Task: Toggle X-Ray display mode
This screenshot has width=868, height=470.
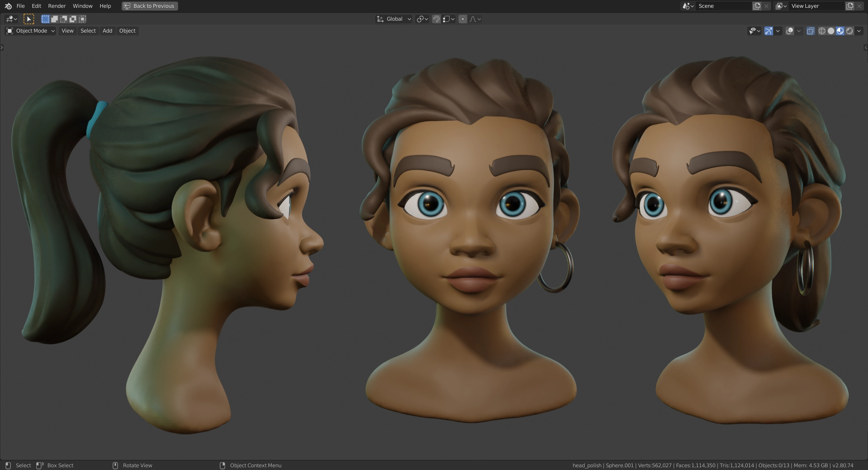Action: coord(811,31)
